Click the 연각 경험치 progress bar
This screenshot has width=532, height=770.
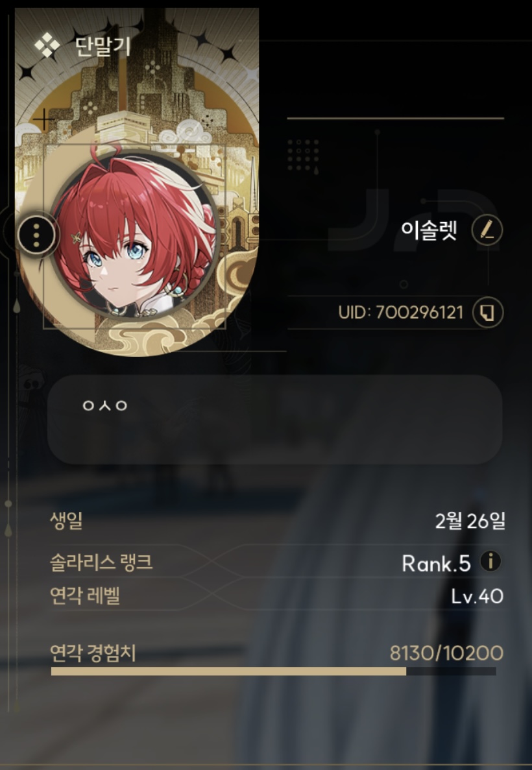274,671
